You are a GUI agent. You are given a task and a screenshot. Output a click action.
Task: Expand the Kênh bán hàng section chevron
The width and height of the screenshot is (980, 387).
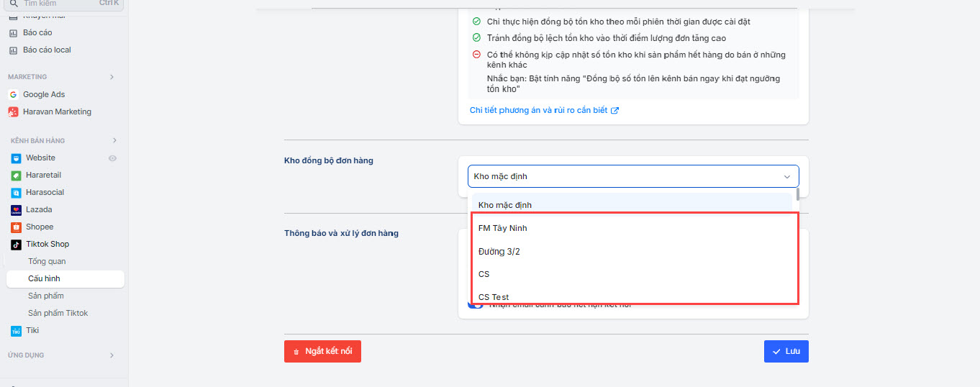point(114,140)
